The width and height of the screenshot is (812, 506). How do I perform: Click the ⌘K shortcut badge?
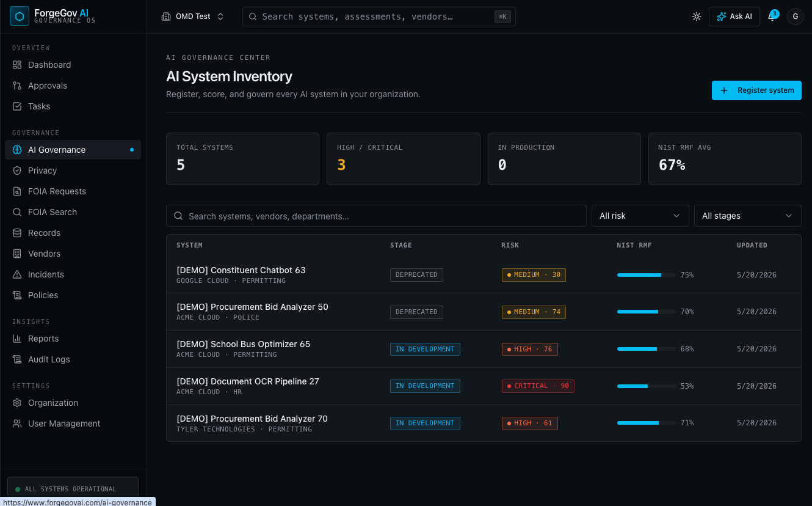tap(502, 16)
